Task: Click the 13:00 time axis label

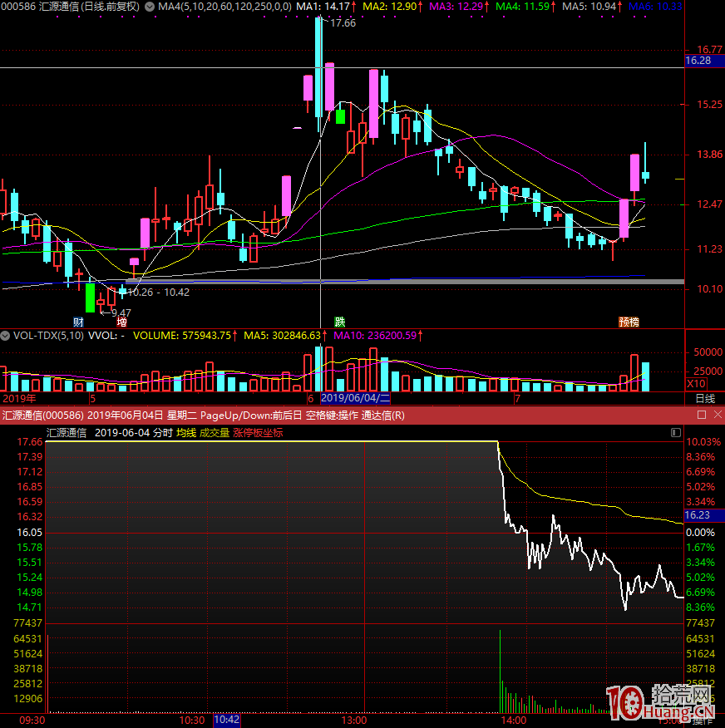Action: click(354, 721)
